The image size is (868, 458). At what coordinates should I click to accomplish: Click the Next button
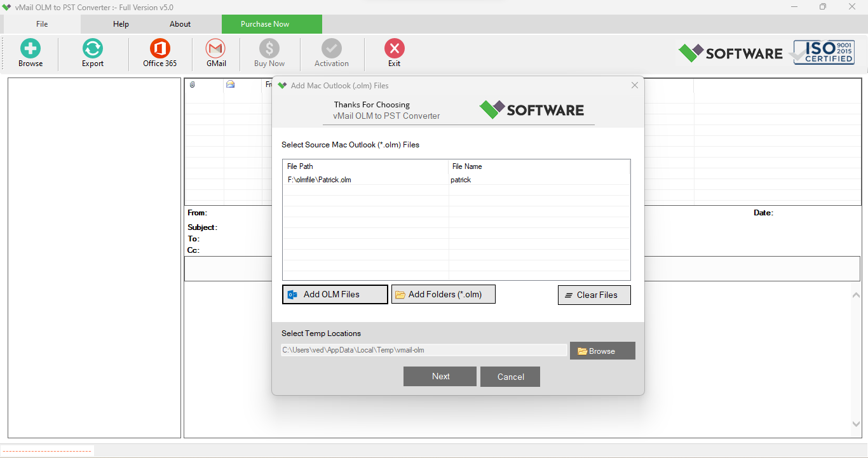[x=440, y=376]
